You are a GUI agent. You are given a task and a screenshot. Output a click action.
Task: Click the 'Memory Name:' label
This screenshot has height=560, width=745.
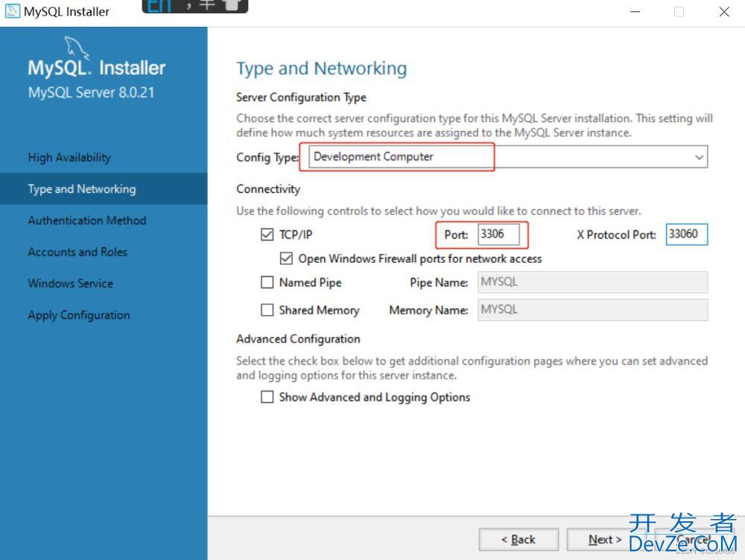pyautogui.click(x=428, y=311)
